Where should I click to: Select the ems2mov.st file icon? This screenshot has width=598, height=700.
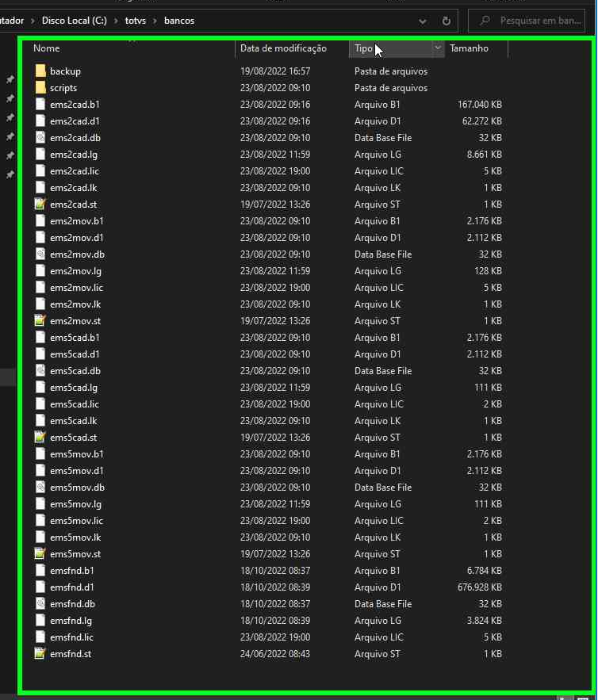click(40, 320)
